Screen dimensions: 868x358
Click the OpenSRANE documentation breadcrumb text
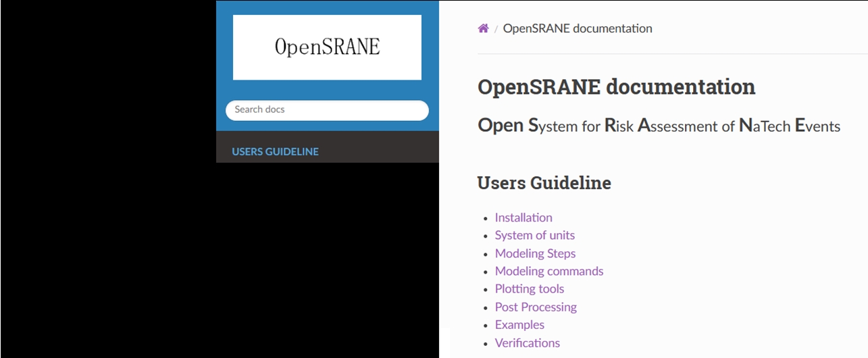point(577,28)
